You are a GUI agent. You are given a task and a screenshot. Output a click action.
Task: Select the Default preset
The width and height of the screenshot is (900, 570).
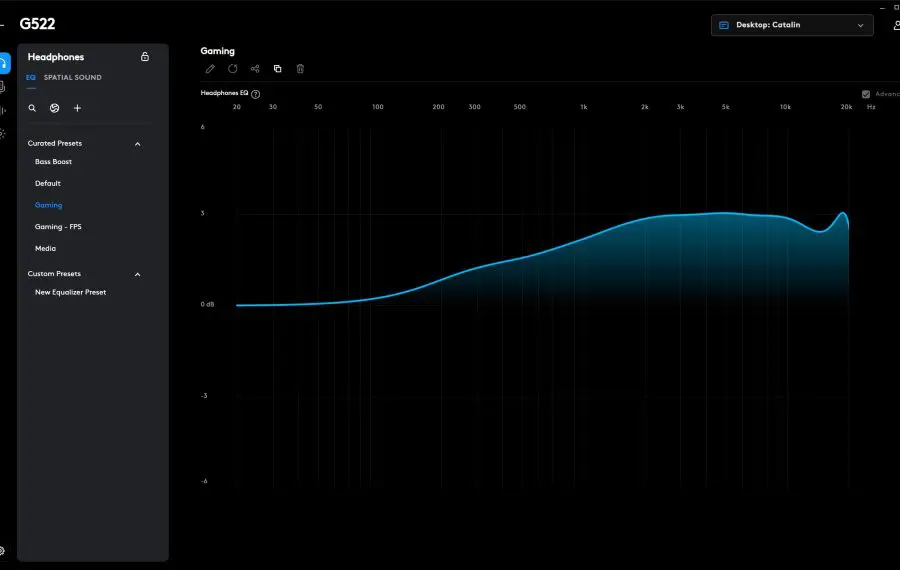pyautogui.click(x=48, y=184)
